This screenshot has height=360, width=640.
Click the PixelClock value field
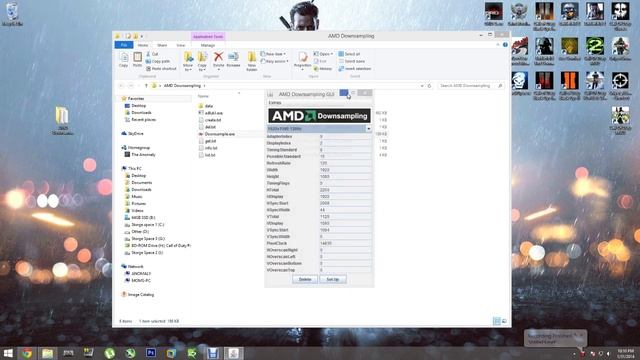(x=345, y=243)
